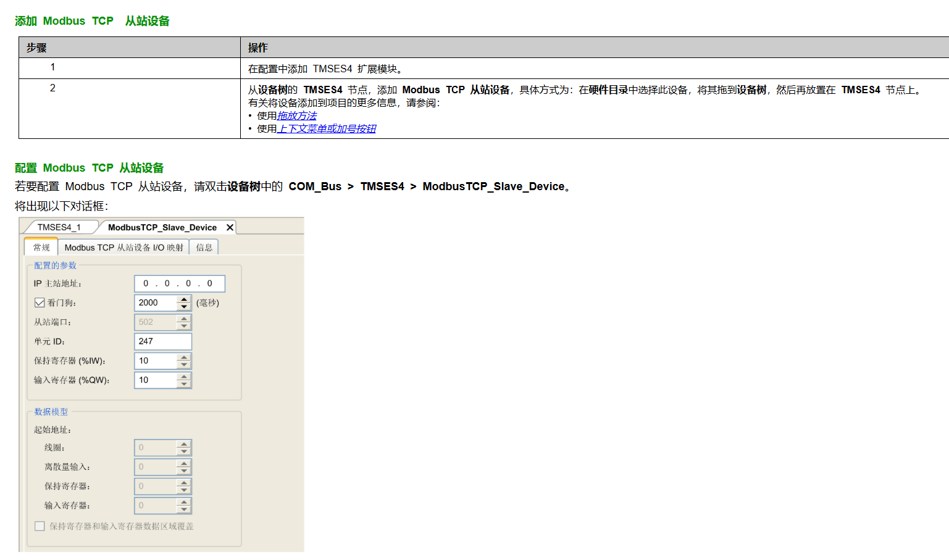
Task: Click the 数据模型 group label
Action: (51, 412)
